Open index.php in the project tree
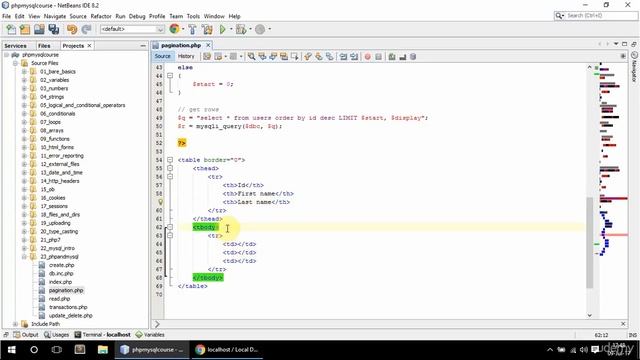This screenshot has height=360, width=640. [x=60, y=282]
